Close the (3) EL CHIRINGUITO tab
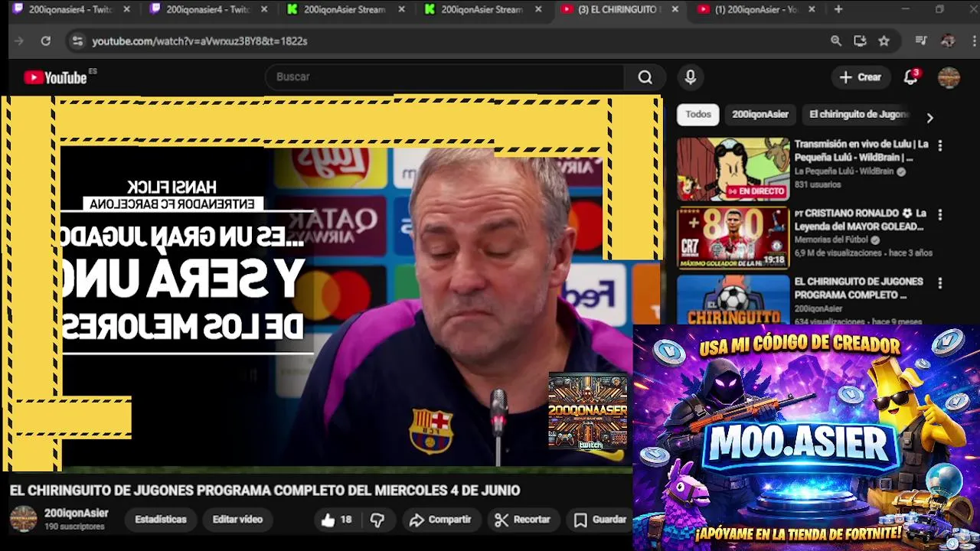 [x=675, y=9]
